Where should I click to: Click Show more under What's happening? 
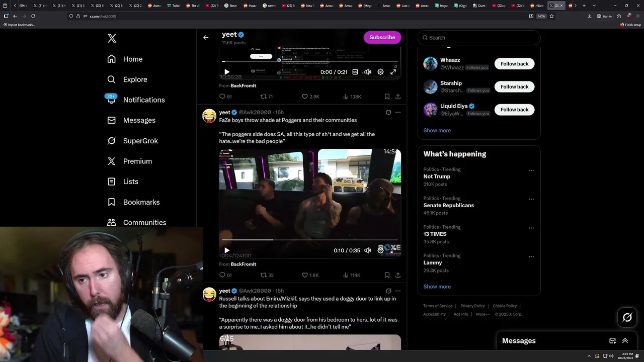point(437,287)
